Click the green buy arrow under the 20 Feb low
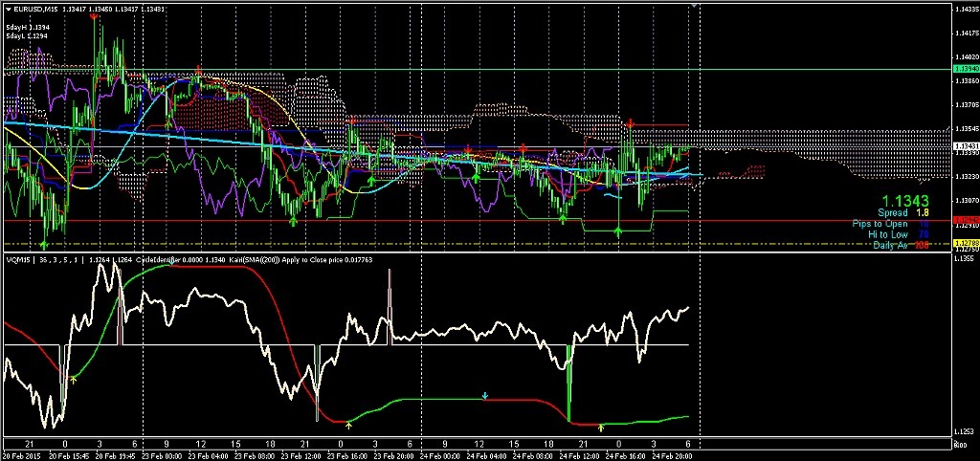 [x=44, y=245]
